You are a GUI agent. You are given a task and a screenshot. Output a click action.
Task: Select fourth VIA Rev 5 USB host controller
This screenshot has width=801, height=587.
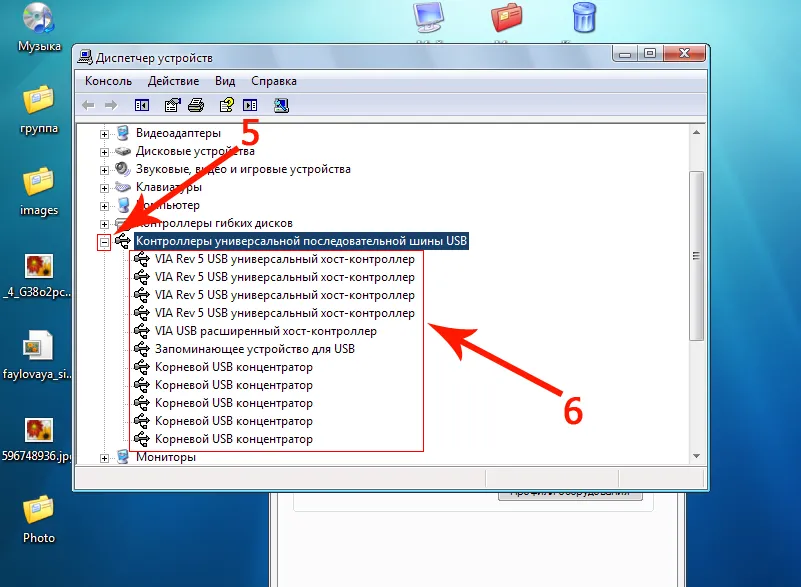pos(285,313)
